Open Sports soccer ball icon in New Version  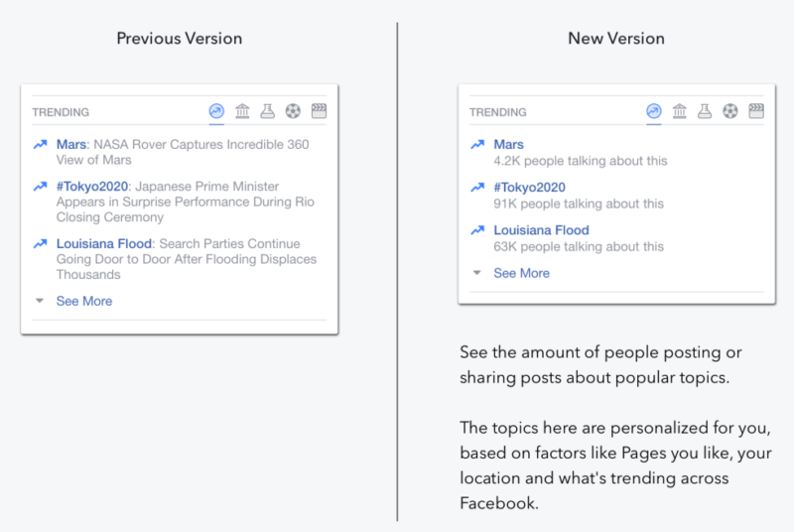730,111
